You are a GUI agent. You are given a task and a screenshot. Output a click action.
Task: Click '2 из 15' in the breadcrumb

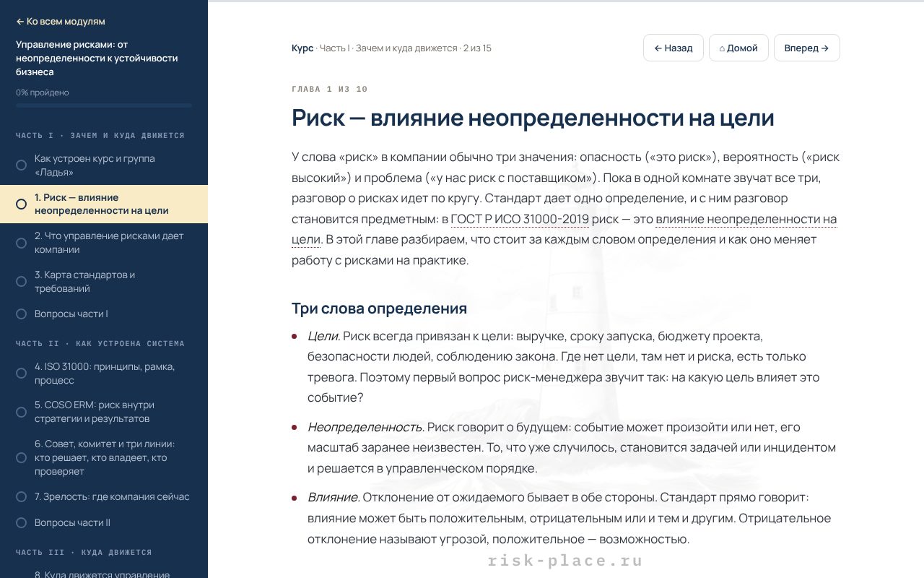coord(477,48)
